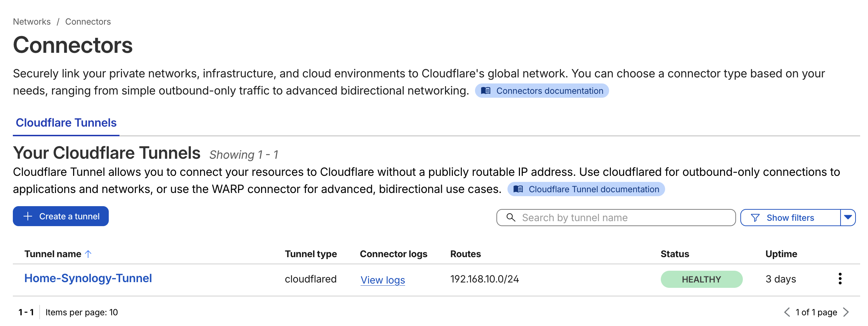Click the Tunnel type column header
This screenshot has width=868, height=326.
pyautogui.click(x=311, y=254)
